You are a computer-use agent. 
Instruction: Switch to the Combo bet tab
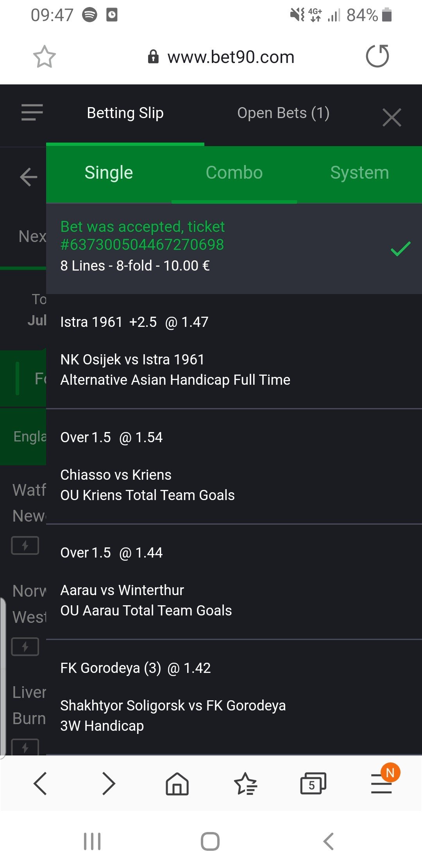234,173
